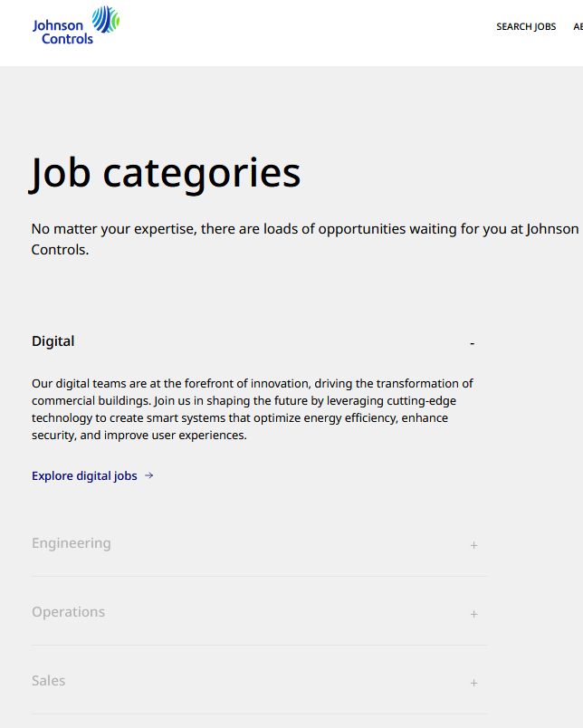The image size is (583, 728).
Task: Expand the Sales job category
Action: [48, 681]
